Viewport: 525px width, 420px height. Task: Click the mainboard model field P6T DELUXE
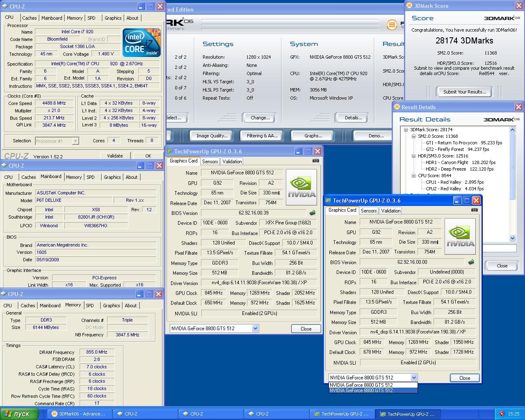(73, 200)
